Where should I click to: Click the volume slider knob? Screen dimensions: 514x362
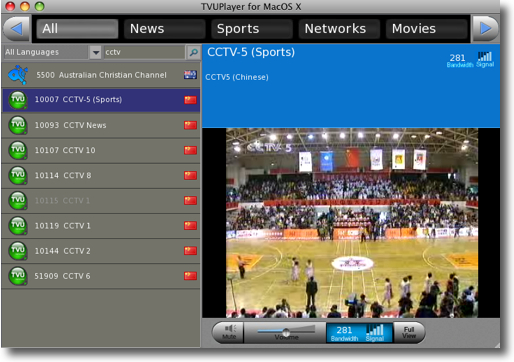pos(286,332)
